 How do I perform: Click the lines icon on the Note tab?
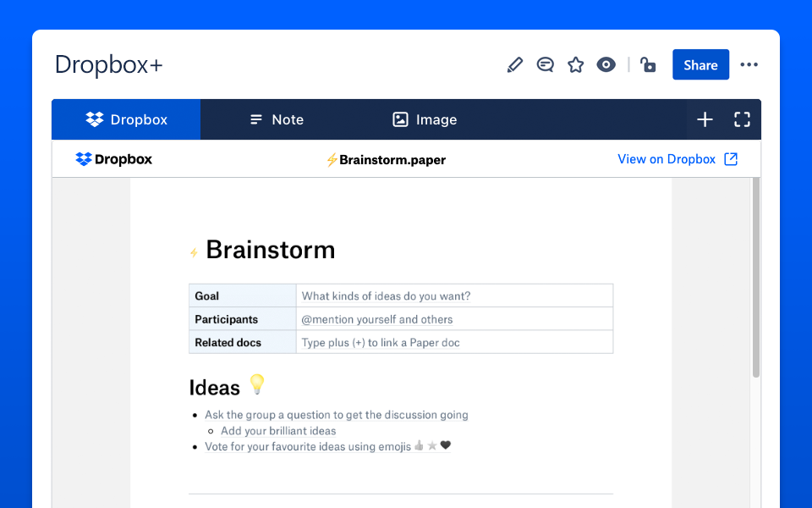click(x=255, y=119)
